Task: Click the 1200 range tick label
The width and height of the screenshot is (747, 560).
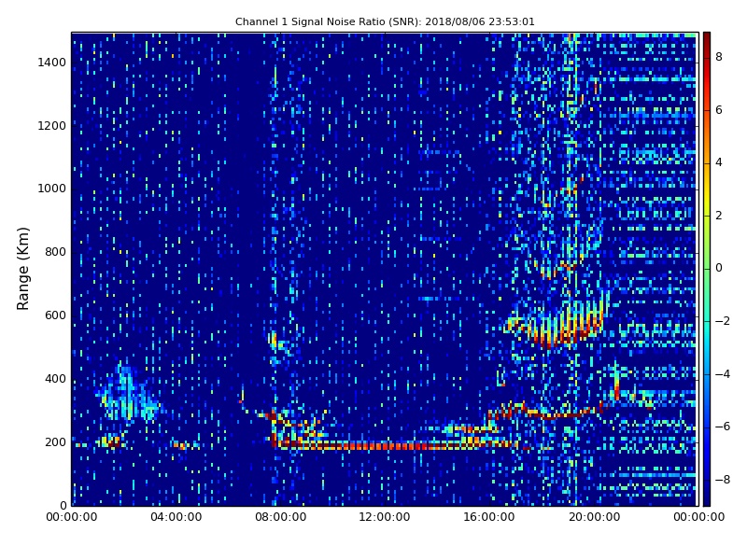Action: click(x=52, y=126)
